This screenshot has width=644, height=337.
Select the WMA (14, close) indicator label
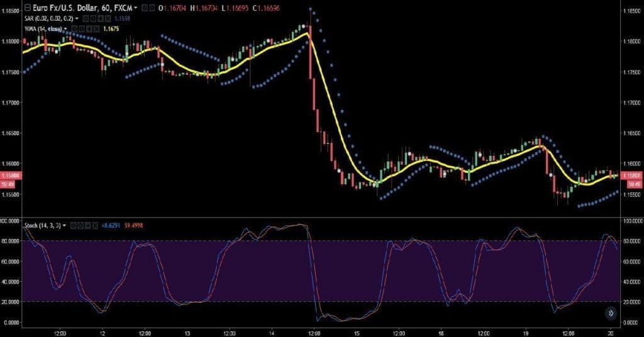[x=43, y=29]
